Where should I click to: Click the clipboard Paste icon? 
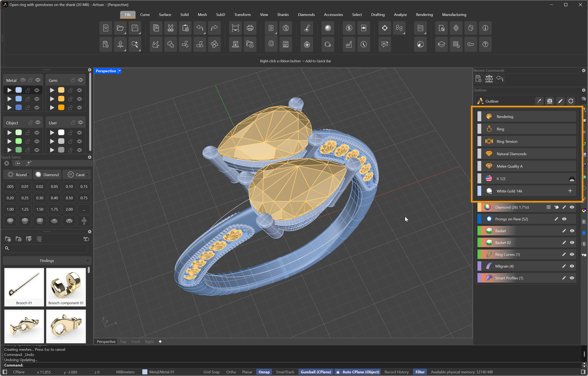click(185, 28)
